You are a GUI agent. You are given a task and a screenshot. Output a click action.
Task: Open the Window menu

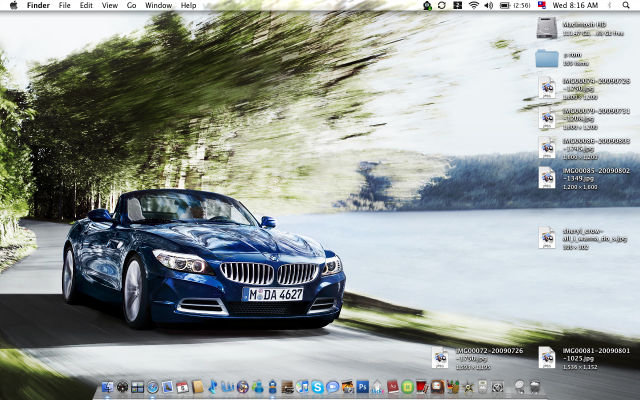(158, 5)
